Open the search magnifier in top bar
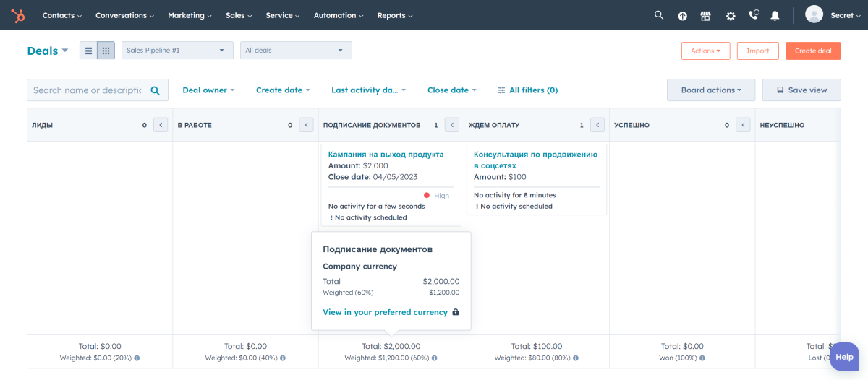The image size is (868, 380). (658, 15)
